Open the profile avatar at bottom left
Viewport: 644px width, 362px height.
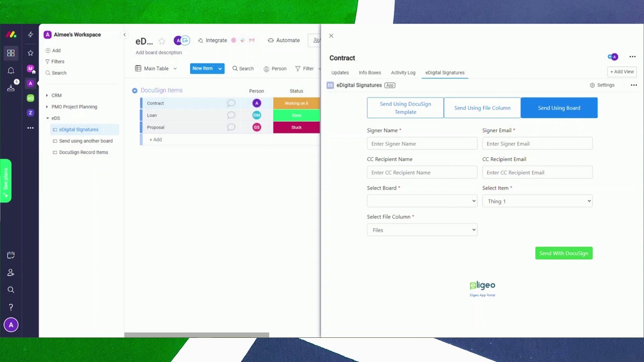(11, 325)
